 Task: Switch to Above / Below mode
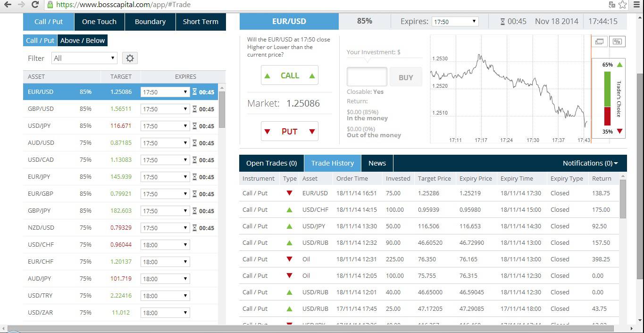coord(83,41)
